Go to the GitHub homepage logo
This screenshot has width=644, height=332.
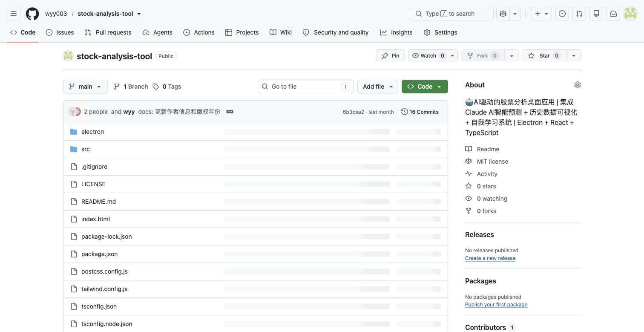pos(32,14)
